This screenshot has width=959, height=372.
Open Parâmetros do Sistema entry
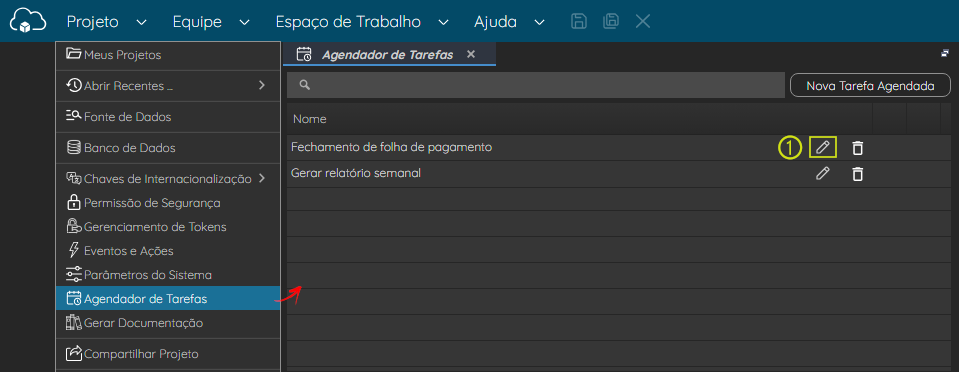click(x=168, y=275)
